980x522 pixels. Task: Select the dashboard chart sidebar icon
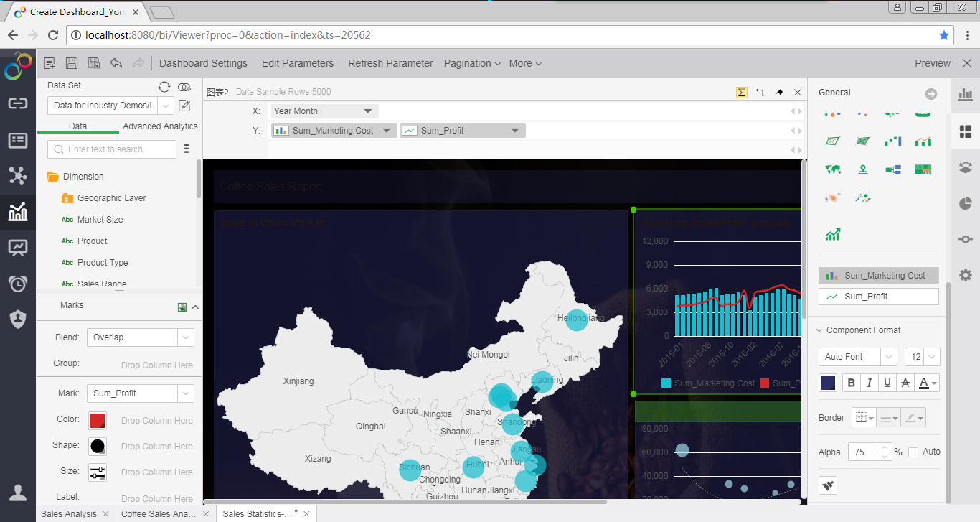(x=18, y=212)
